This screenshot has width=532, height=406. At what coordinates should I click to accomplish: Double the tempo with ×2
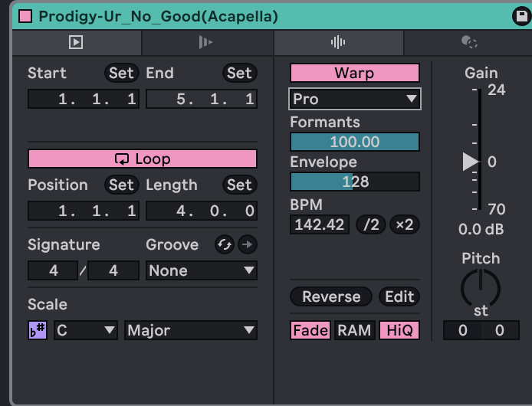[x=405, y=224]
